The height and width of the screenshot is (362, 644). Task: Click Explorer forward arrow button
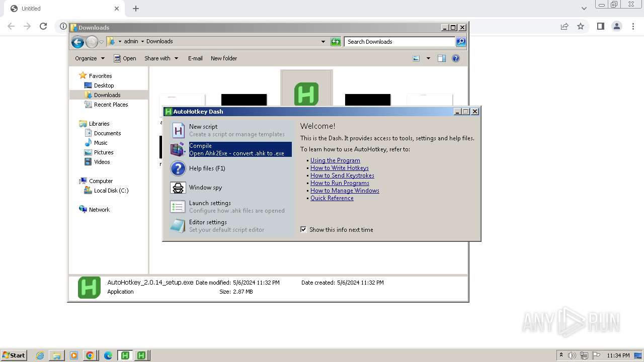(92, 42)
